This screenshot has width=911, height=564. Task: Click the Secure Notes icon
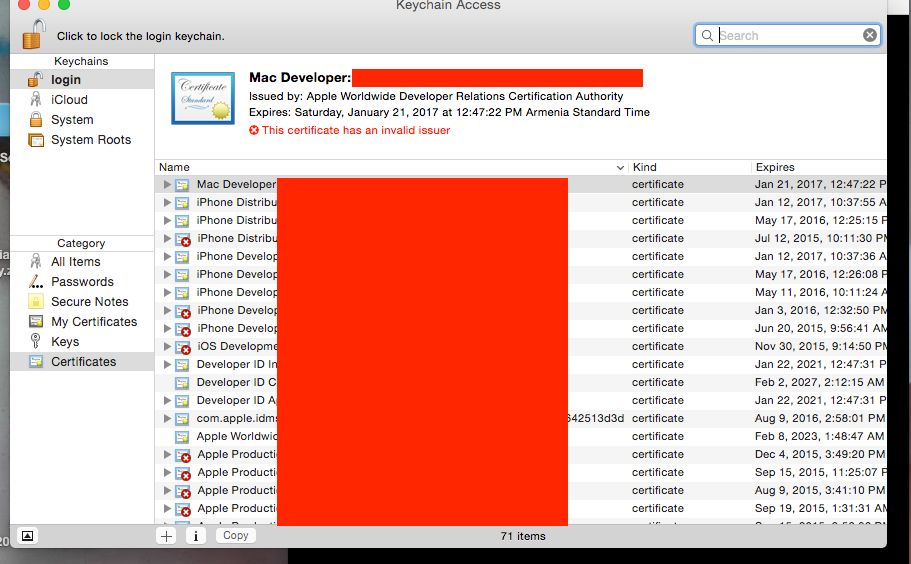(35, 301)
